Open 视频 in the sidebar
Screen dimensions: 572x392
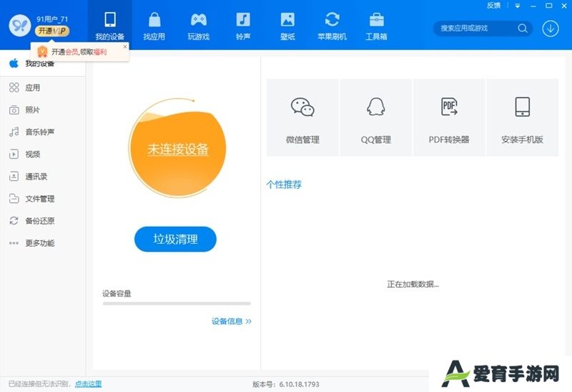pyautogui.click(x=43, y=155)
